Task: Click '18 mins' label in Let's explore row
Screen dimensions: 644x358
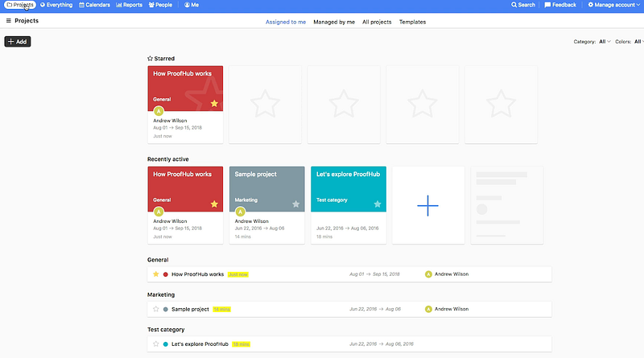Action: pyautogui.click(x=241, y=344)
